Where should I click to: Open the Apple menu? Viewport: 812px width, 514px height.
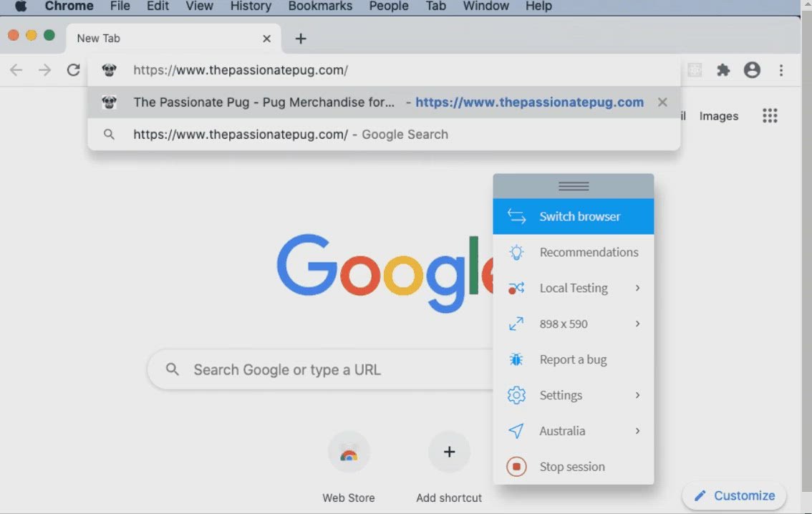21,6
